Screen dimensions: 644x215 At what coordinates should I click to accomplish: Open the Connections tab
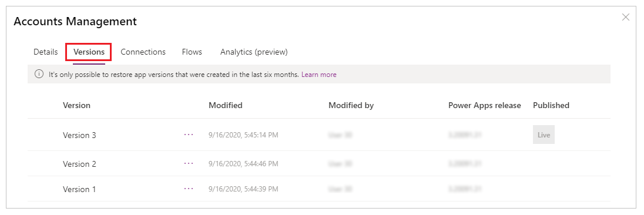click(143, 52)
